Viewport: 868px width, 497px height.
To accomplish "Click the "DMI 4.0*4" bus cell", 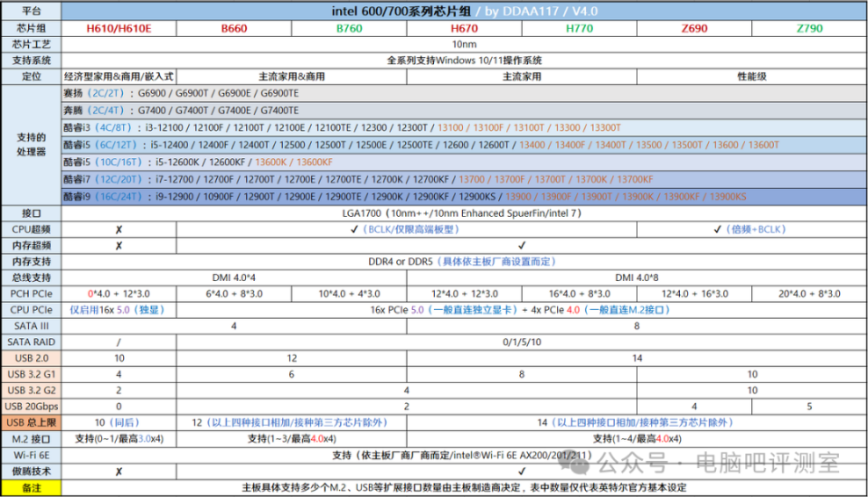I will click(234, 277).
